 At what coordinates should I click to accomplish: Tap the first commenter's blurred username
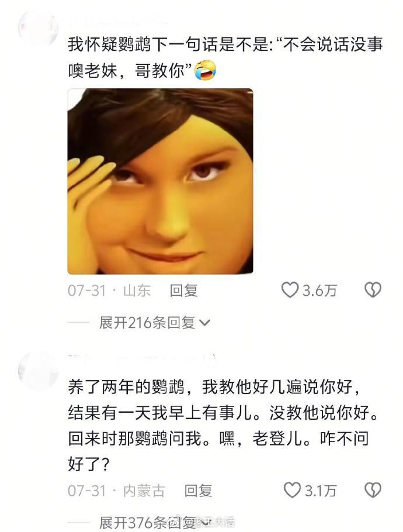coord(119,19)
